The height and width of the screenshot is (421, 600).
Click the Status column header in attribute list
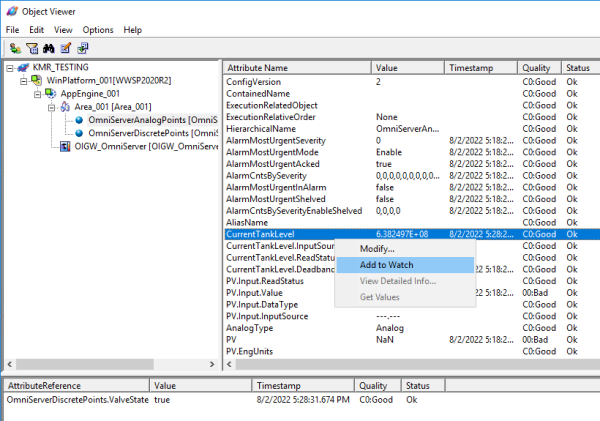click(580, 68)
